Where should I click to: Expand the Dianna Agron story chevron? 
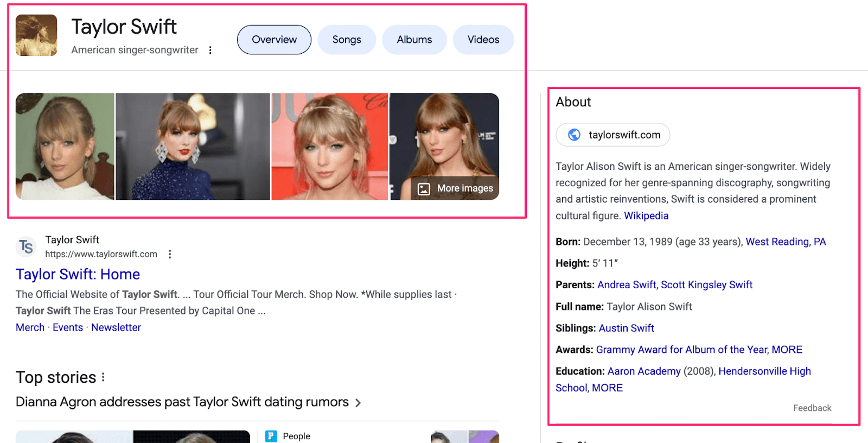(x=358, y=403)
